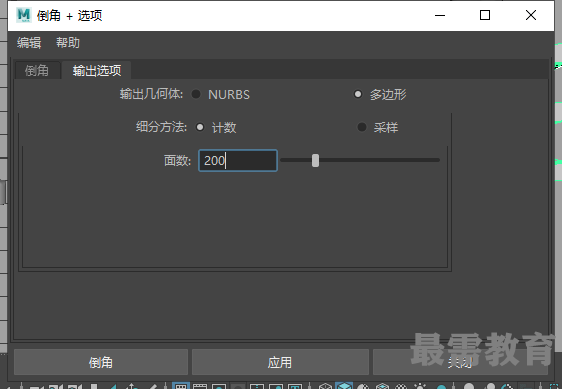Click the 关闭 button at bottom right
The image size is (562, 389).
460,362
